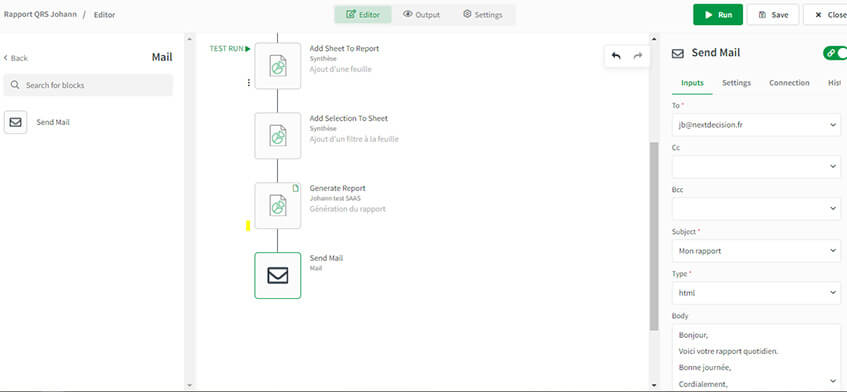
Task: Click the TEST RUN play marker
Action: click(230, 49)
